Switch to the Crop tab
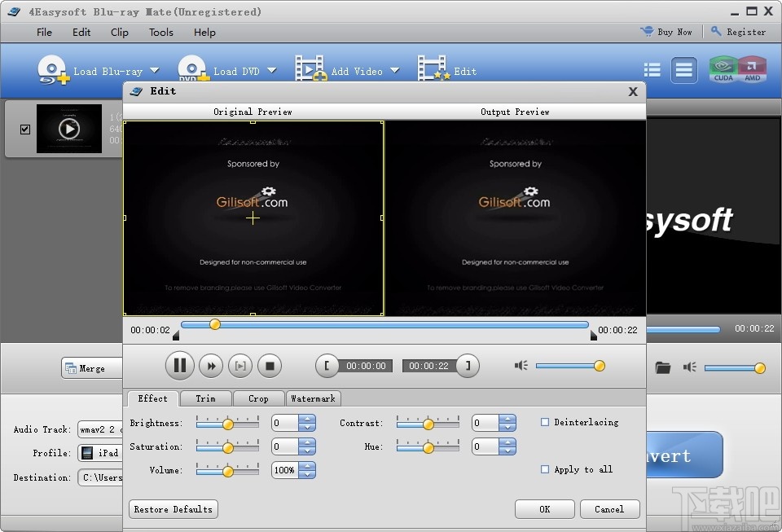 click(258, 398)
